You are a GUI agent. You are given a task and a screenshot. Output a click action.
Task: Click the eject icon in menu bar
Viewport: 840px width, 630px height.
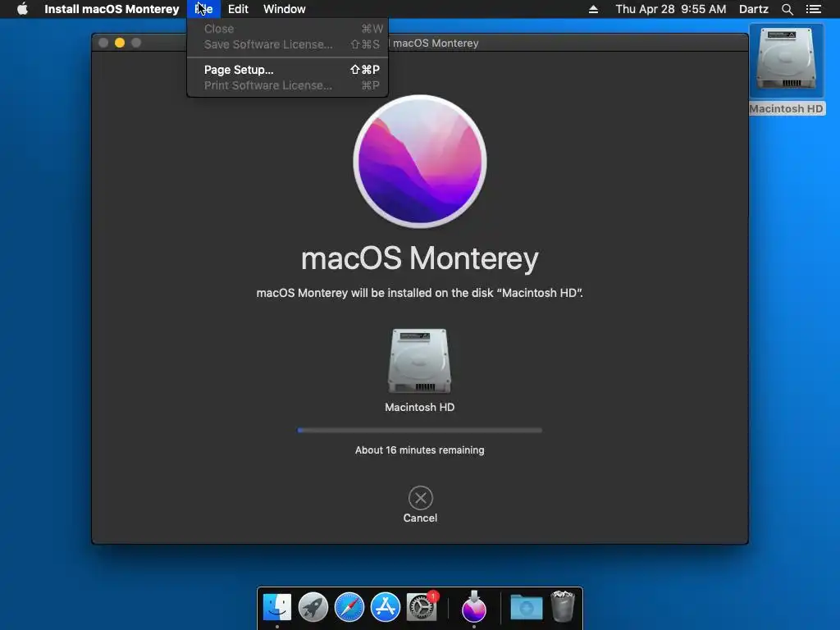(593, 9)
